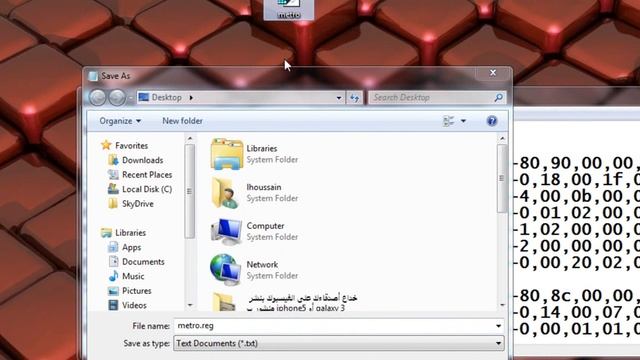Click file list scroll down arrow
The image size is (640, 360).
502,305
